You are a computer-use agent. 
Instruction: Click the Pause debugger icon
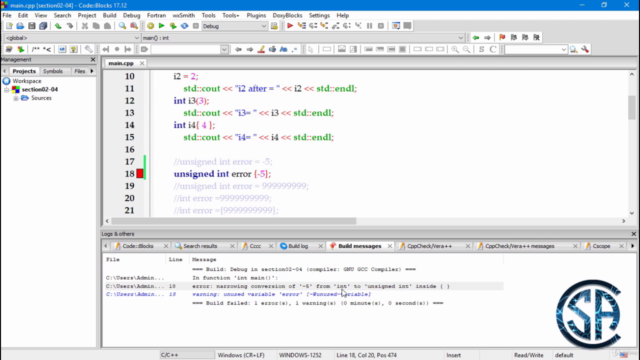pos(369,26)
